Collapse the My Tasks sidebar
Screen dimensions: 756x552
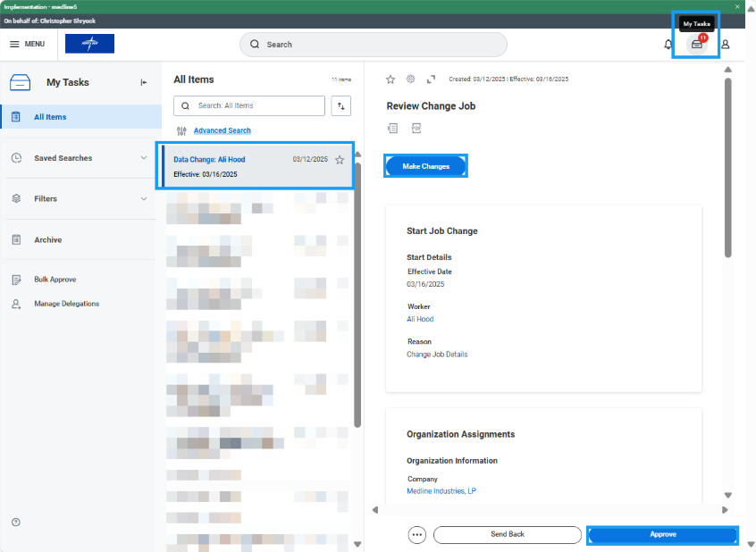point(142,81)
